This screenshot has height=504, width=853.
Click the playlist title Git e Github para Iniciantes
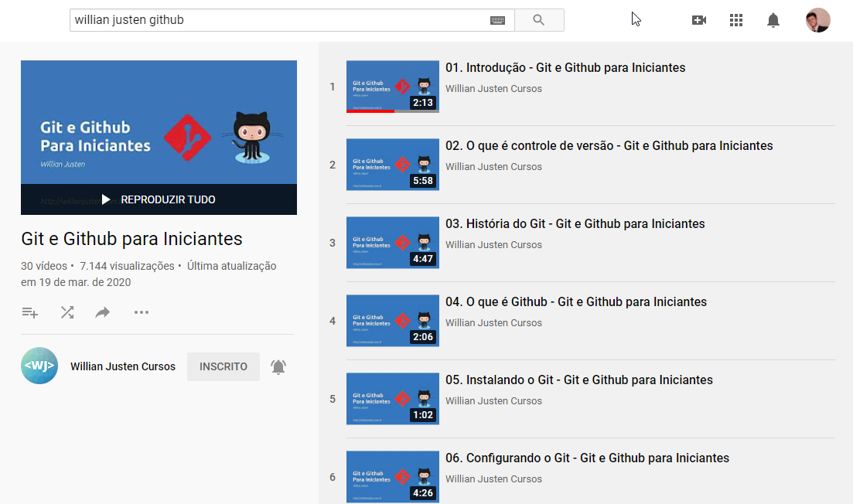pos(131,239)
